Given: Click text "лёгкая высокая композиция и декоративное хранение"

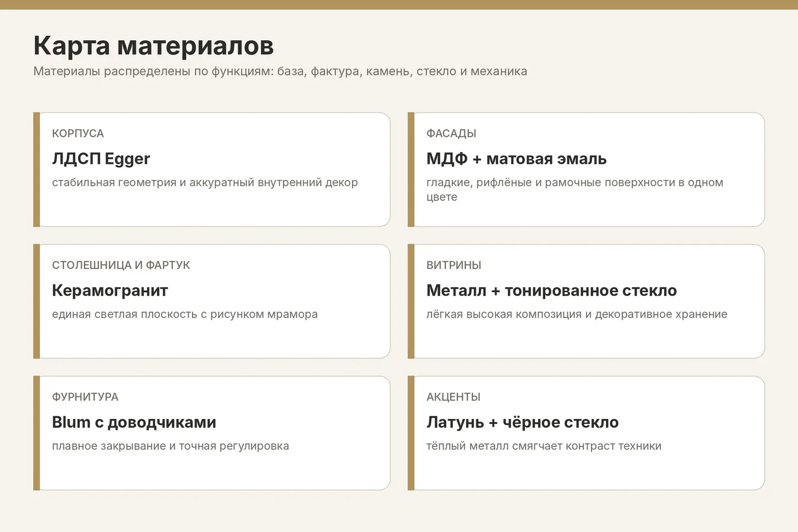Looking at the screenshot, I should click(577, 314).
